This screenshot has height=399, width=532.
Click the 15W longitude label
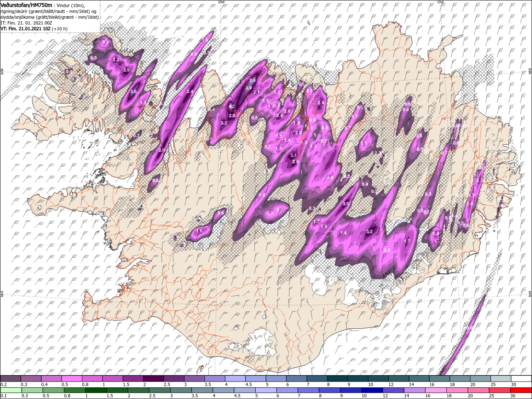click(x=440, y=2)
